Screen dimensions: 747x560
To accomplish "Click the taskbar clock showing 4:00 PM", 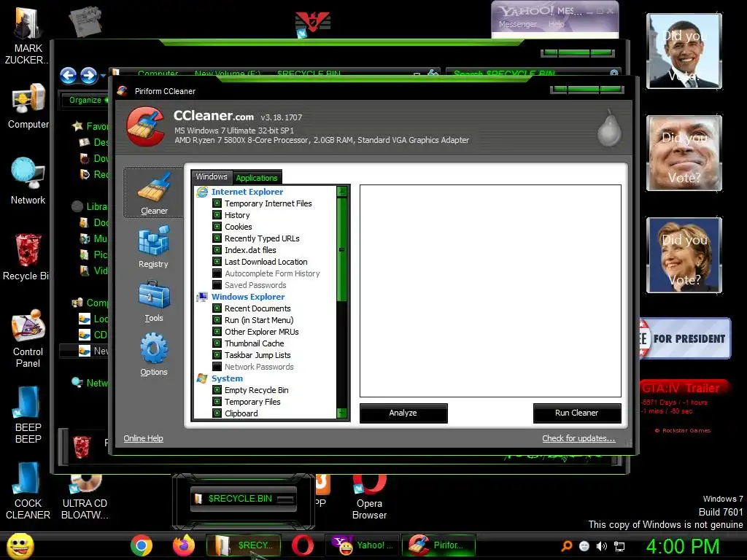I will (x=683, y=546).
